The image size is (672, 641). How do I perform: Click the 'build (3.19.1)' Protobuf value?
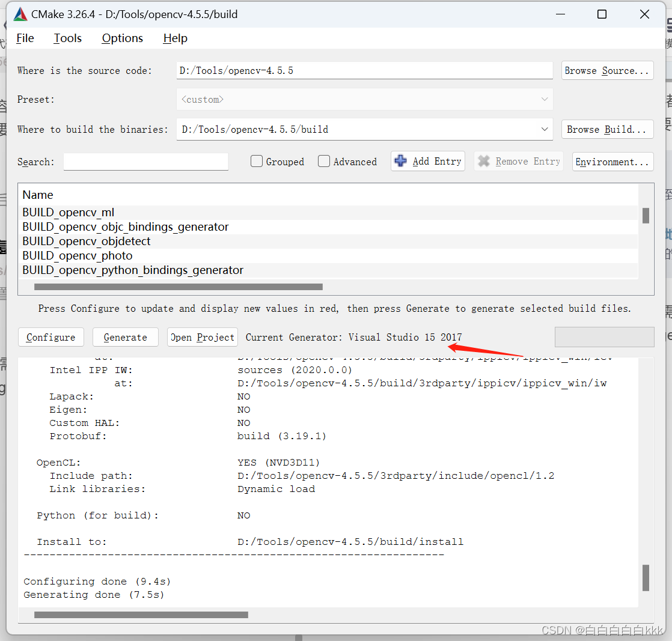click(x=281, y=436)
